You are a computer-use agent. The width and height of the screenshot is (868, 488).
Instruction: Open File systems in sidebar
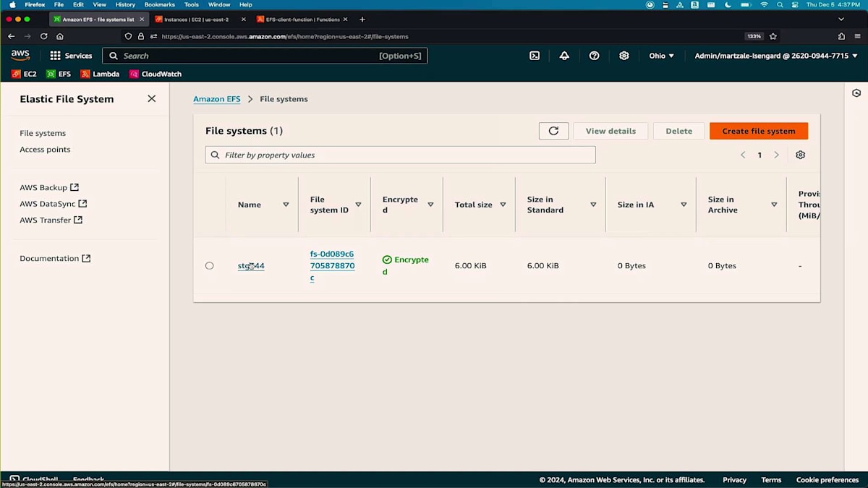(x=43, y=133)
